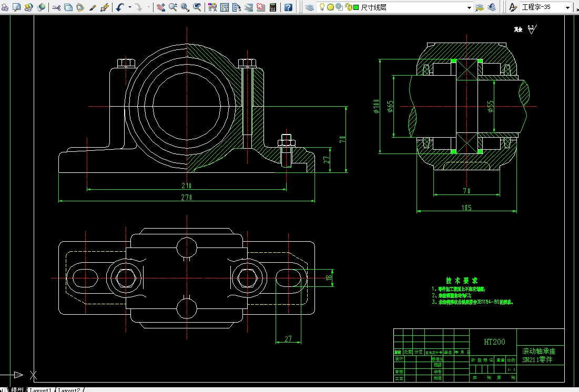Click the Zoom Realtime magnifier

173,7
